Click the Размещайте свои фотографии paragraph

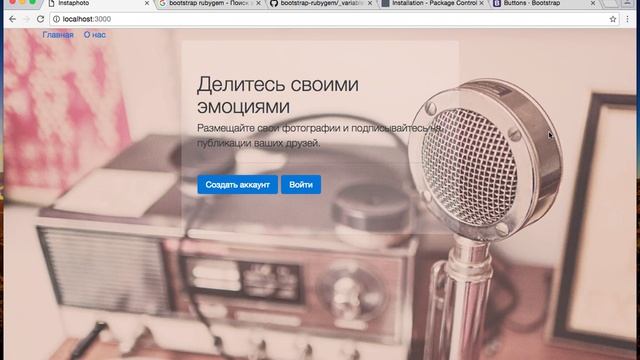319,136
